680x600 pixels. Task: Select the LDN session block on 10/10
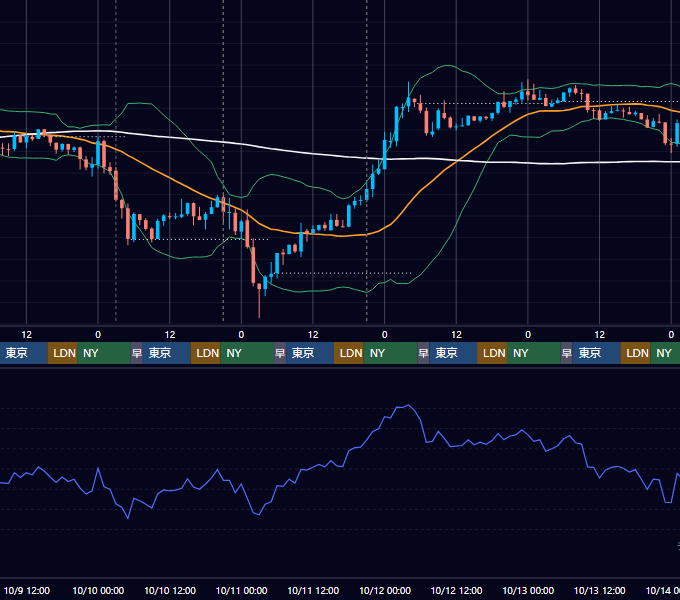coord(206,353)
